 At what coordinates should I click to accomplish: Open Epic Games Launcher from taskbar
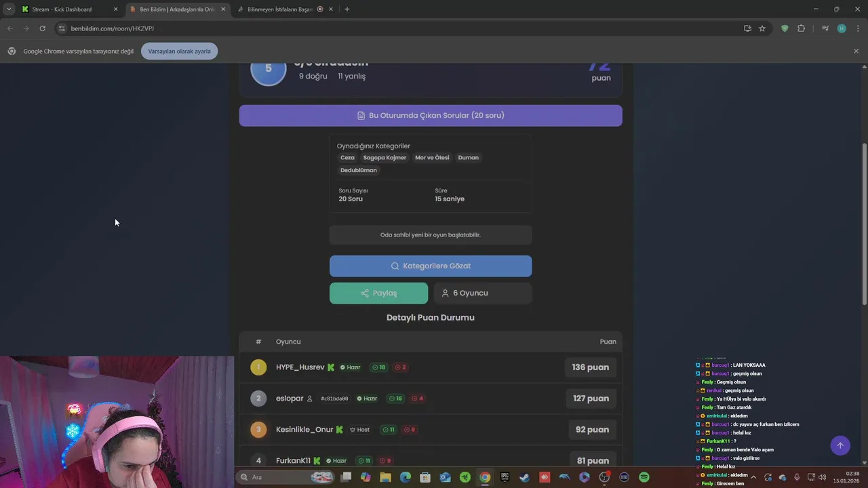click(x=505, y=477)
